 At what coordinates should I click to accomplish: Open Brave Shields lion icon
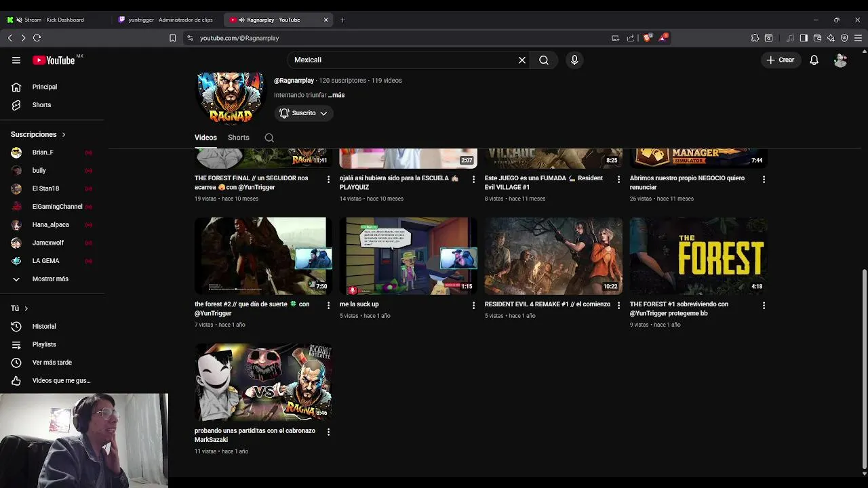click(x=646, y=38)
